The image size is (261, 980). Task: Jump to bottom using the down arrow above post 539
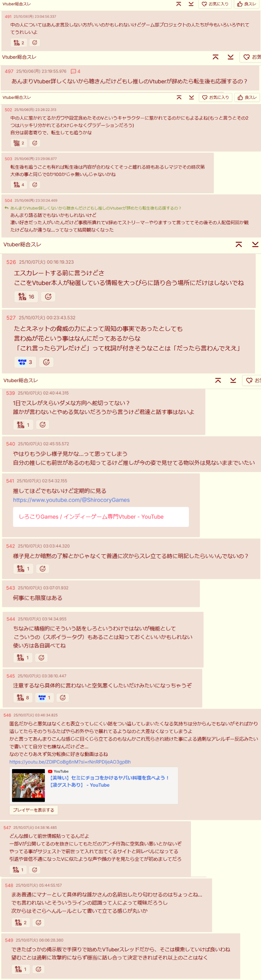(x=233, y=381)
